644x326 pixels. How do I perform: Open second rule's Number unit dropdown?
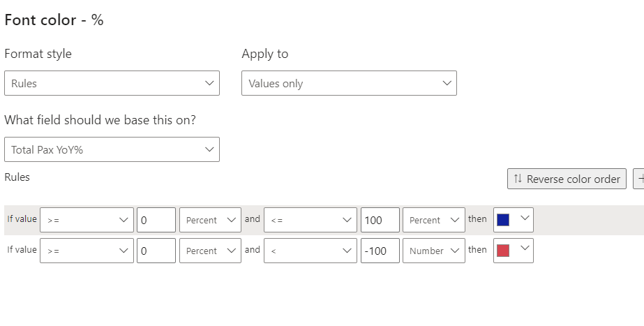434,251
